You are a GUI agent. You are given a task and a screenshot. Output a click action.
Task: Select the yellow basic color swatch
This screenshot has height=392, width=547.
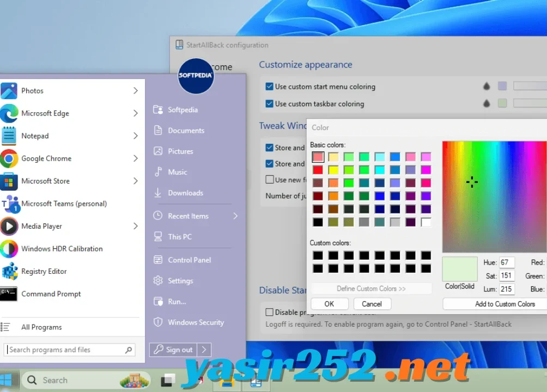tap(333, 170)
